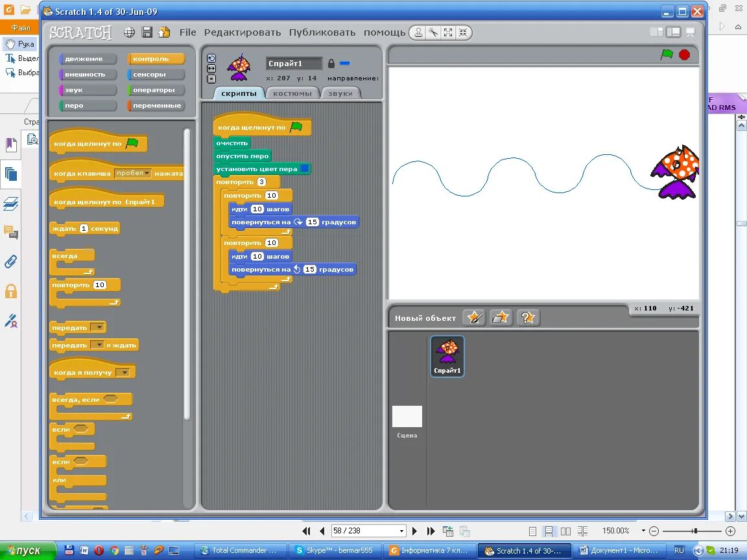747x560 pixels.
Task: Open the внешность blocks category
Action: click(x=88, y=75)
